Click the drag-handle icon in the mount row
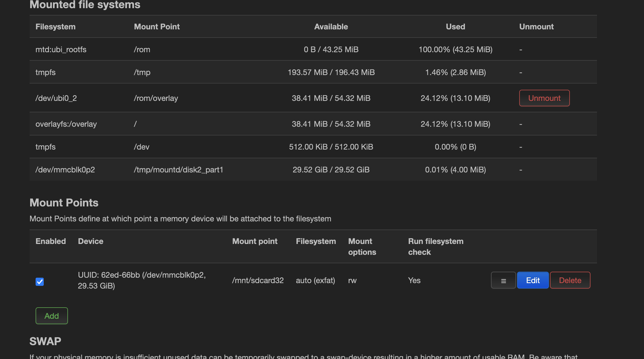This screenshot has height=359, width=644. pos(503,280)
